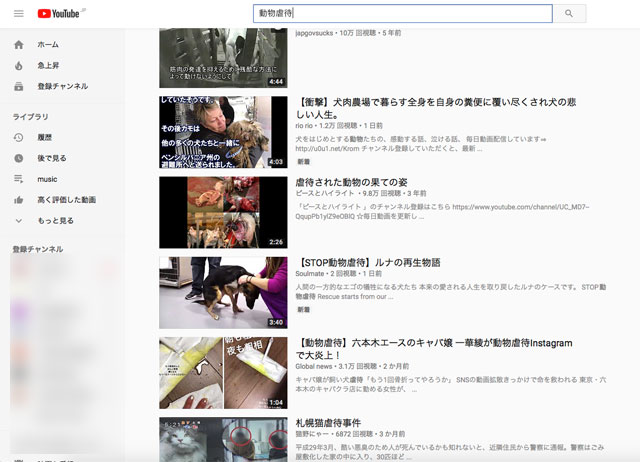This screenshot has height=462, width=640.
Task: Open channel 猫野にゃー
Action: click(312, 434)
